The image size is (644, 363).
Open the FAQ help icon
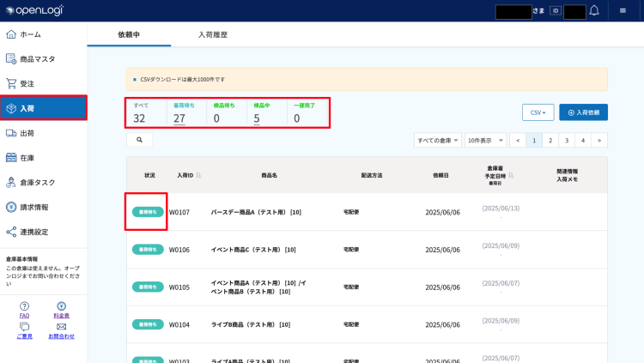[24, 306]
